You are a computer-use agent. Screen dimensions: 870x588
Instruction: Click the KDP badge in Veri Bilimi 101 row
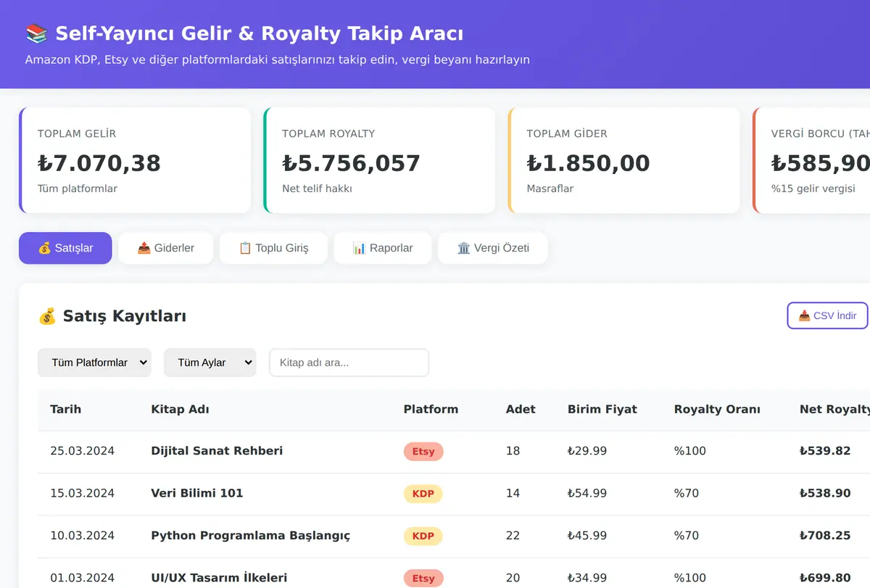[423, 494]
